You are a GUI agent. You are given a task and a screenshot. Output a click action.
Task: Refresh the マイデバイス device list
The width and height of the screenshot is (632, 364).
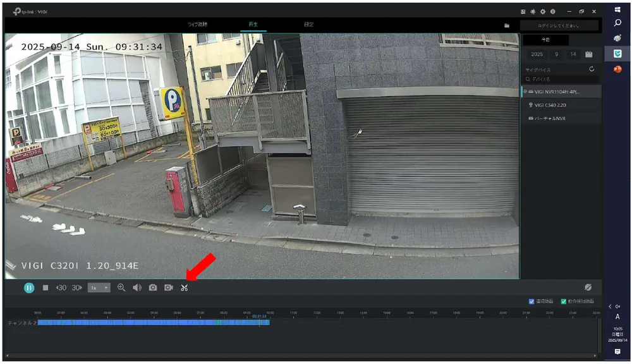tap(592, 69)
